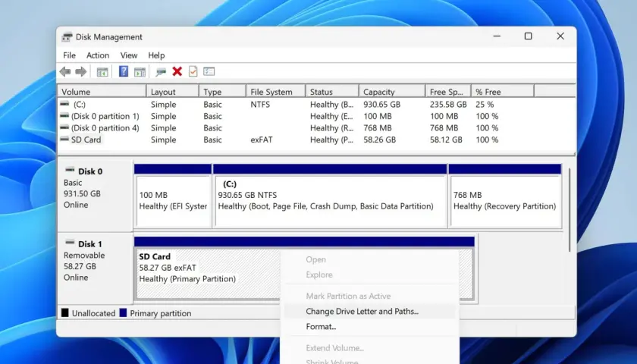
Task: Click the Show/Hide Action Pane toolbar icon
Action: click(140, 72)
